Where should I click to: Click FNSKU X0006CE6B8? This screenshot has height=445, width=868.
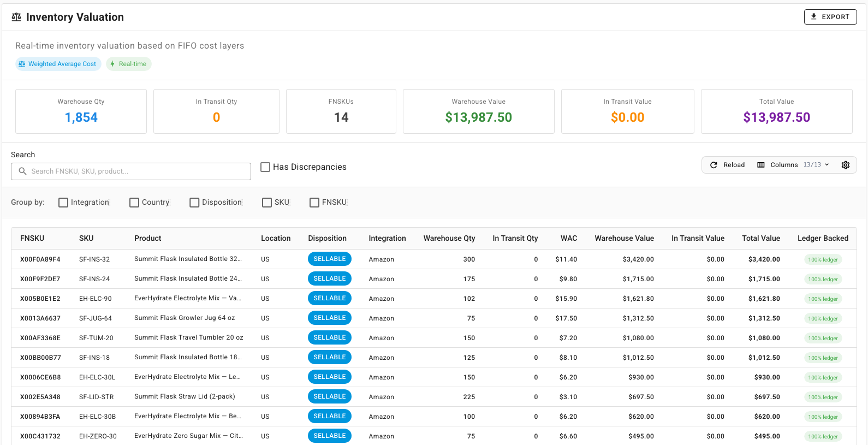[40, 377]
